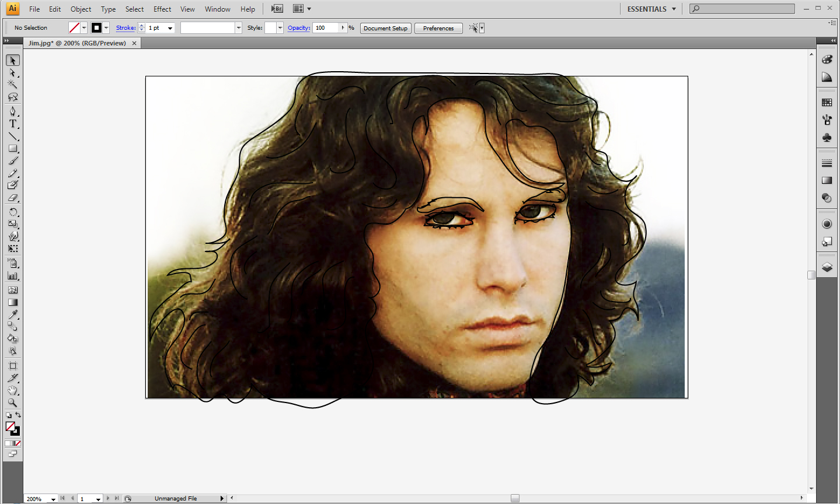The image size is (840, 504).
Task: Open the Color panel palette icon
Action: [827, 60]
